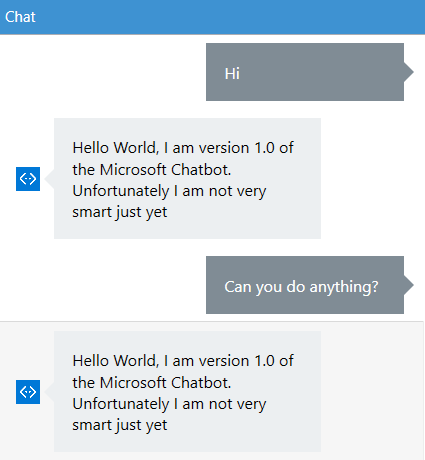This screenshot has height=460, width=425.
Task: Click the bot avatar beside the last reply
Action: (28, 392)
